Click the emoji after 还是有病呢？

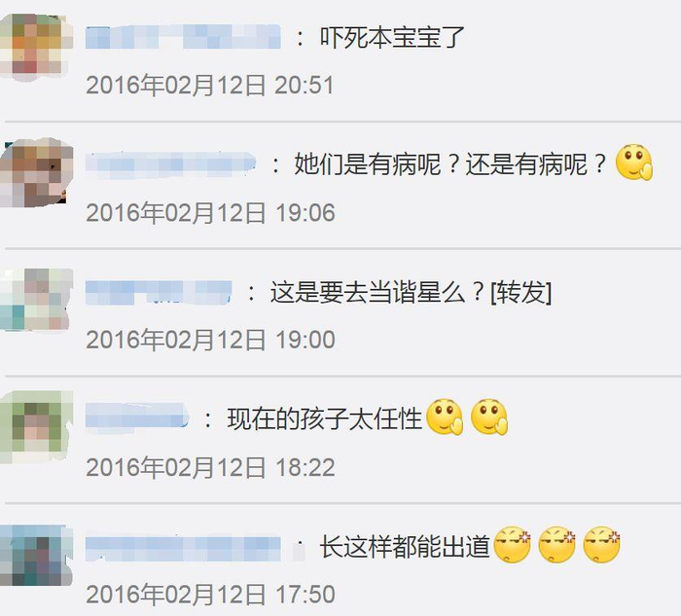pos(634,163)
